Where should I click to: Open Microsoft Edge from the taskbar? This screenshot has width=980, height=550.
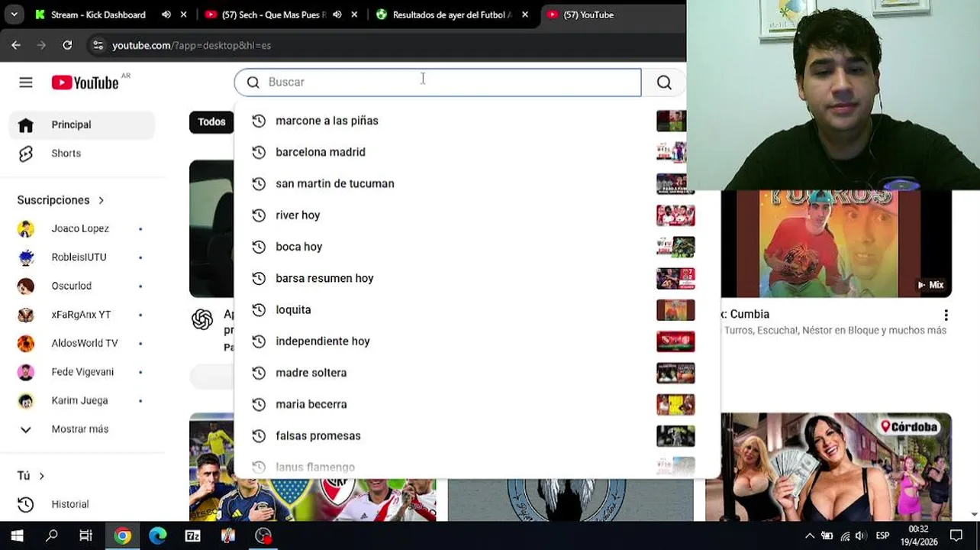coord(157,535)
